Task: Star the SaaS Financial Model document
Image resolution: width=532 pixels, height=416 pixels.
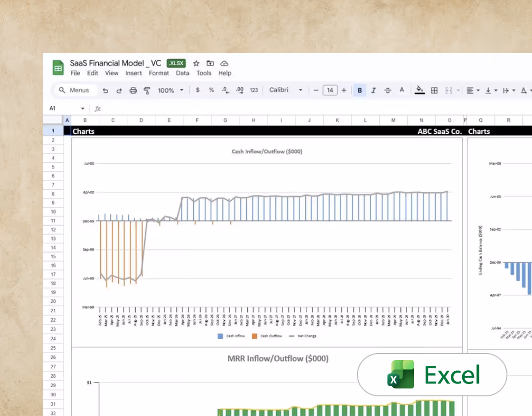Action: coord(196,63)
